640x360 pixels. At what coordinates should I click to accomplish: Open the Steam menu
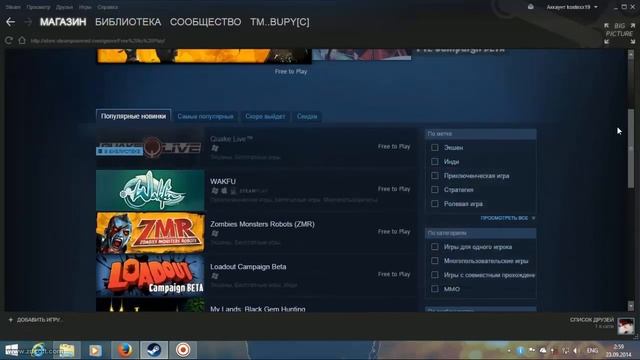click(x=13, y=7)
